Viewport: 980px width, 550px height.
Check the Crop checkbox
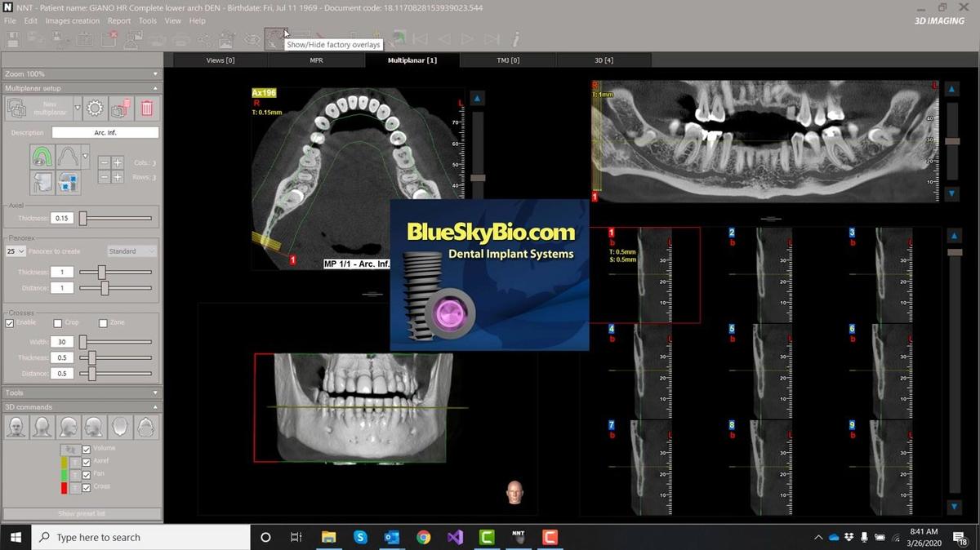pos(57,323)
